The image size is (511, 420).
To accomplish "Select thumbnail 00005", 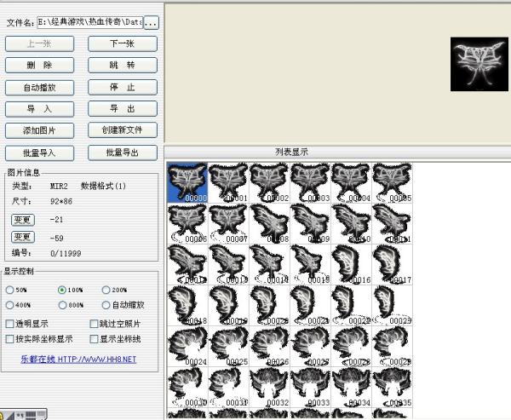I will (x=392, y=182).
